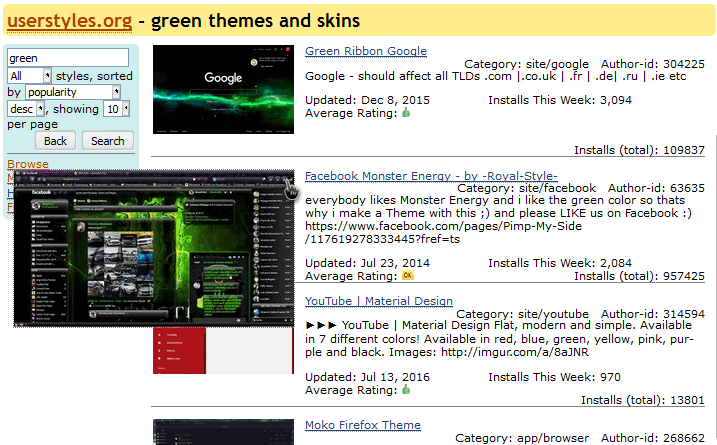Viewport: 717px width, 445px height.
Task: Open Facebook Monster Energy style link
Action: pos(431,176)
